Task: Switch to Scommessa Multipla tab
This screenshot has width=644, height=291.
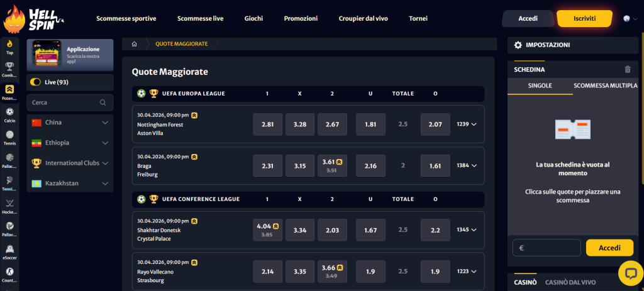Action: click(x=606, y=85)
